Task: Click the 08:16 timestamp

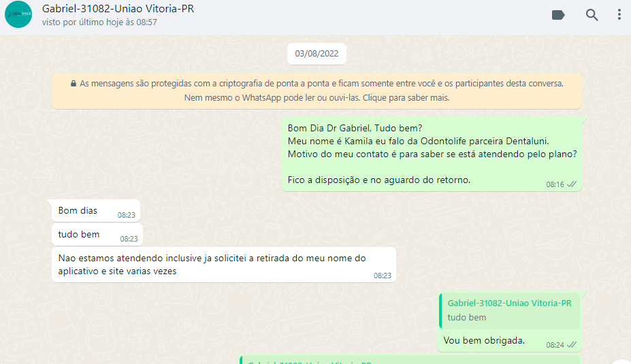Action: click(555, 184)
